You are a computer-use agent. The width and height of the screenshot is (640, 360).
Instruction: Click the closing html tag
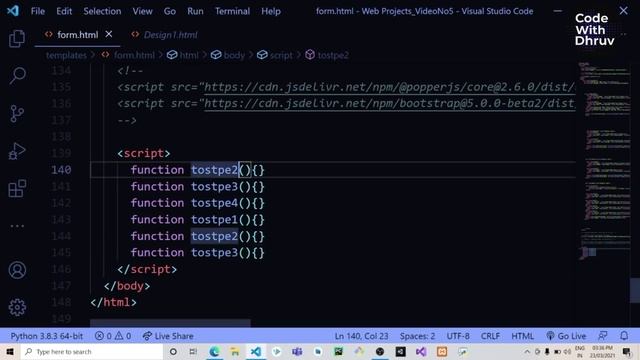(x=113, y=302)
